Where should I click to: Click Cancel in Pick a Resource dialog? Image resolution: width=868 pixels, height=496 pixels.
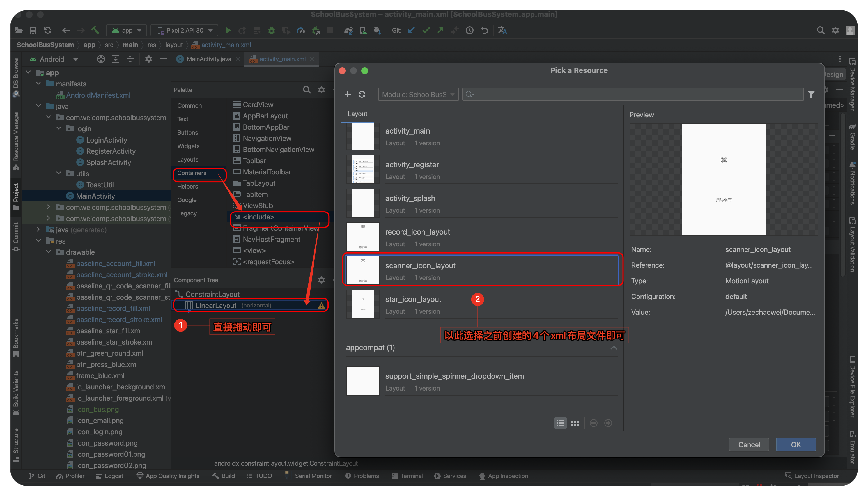pos(749,444)
